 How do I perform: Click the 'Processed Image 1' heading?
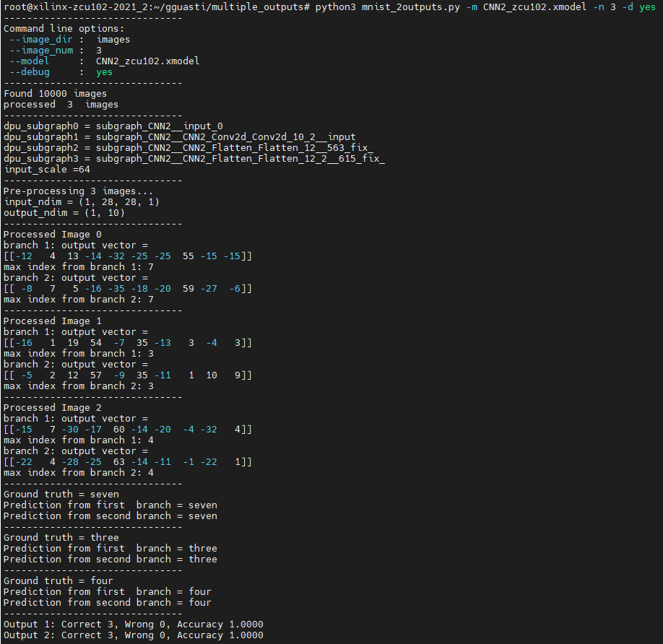pos(52,321)
